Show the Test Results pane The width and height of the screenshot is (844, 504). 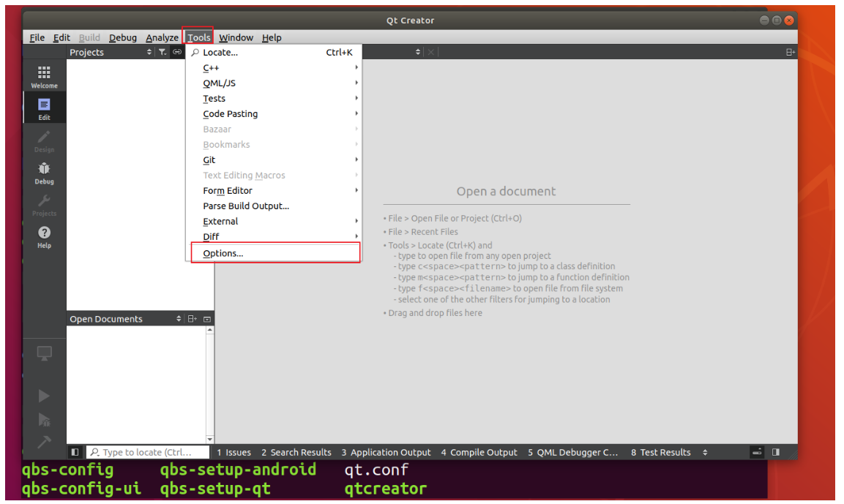coord(660,452)
